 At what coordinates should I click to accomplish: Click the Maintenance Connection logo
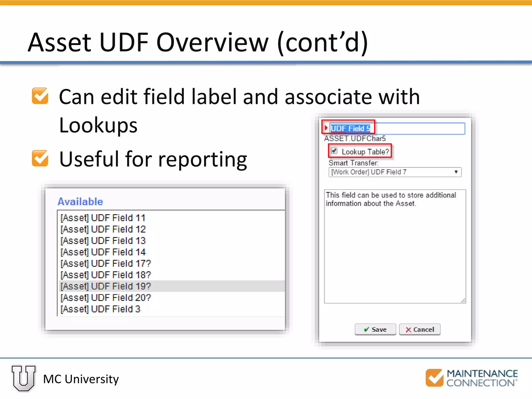tap(472, 378)
